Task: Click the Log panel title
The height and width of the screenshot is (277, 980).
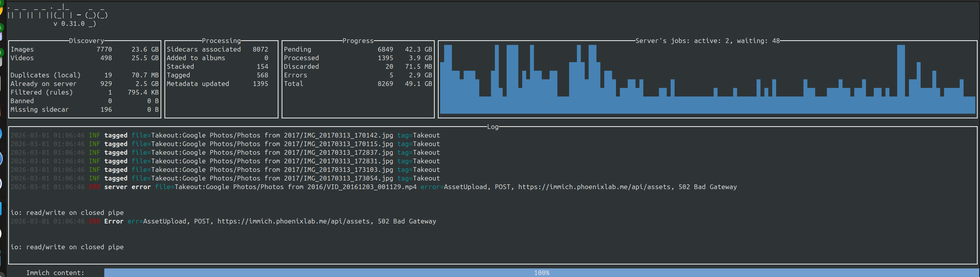Action: [493, 127]
